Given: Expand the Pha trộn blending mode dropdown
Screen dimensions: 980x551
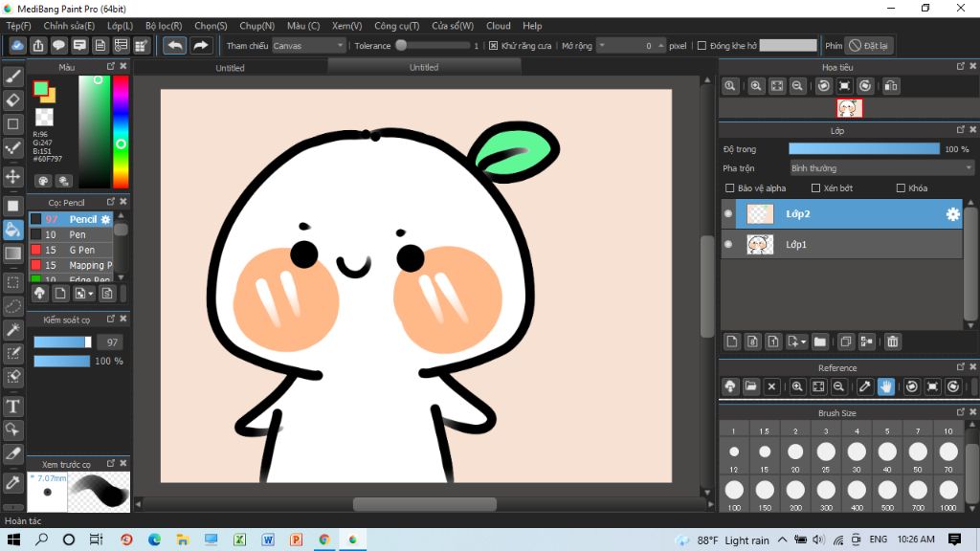Looking at the screenshot, I should (x=880, y=168).
